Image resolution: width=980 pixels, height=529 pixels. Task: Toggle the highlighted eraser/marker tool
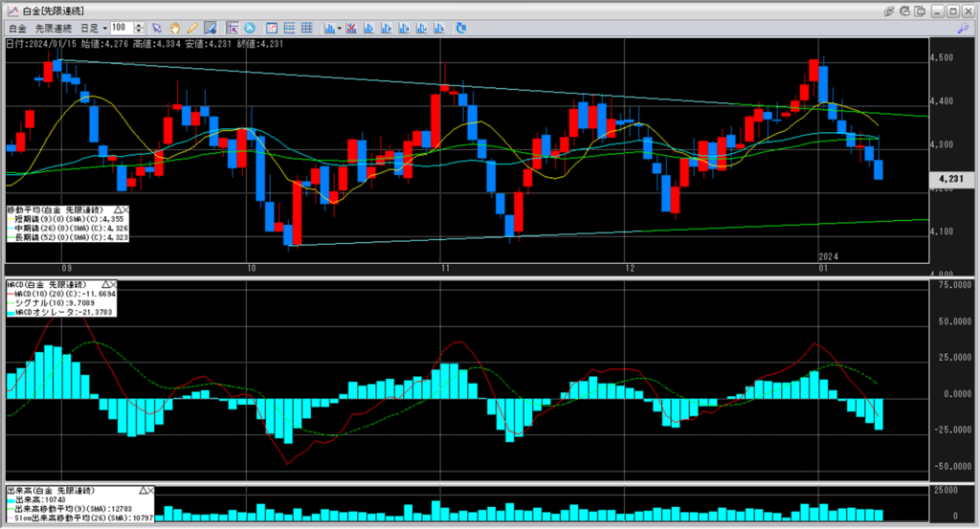pyautogui.click(x=211, y=28)
